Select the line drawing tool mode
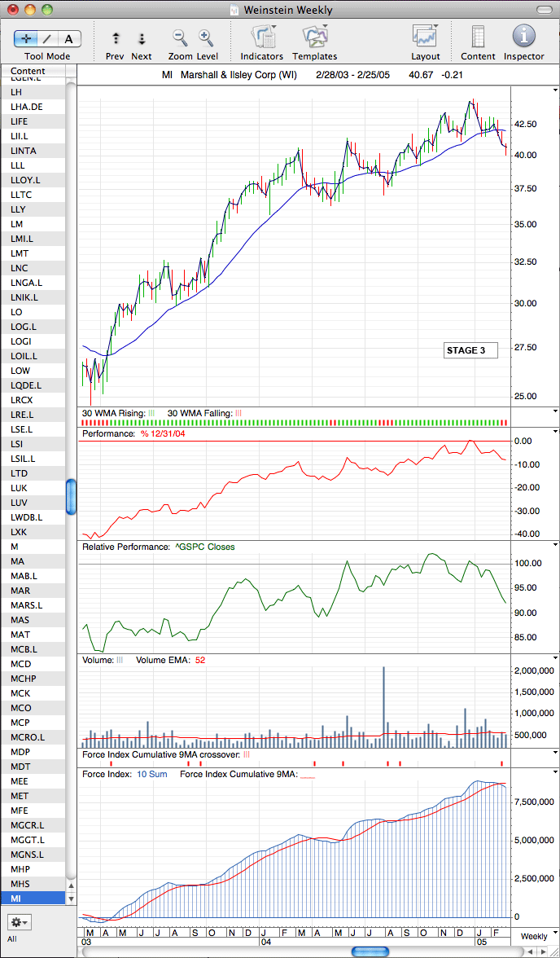Screen dimensions: 560x958 click(48, 38)
